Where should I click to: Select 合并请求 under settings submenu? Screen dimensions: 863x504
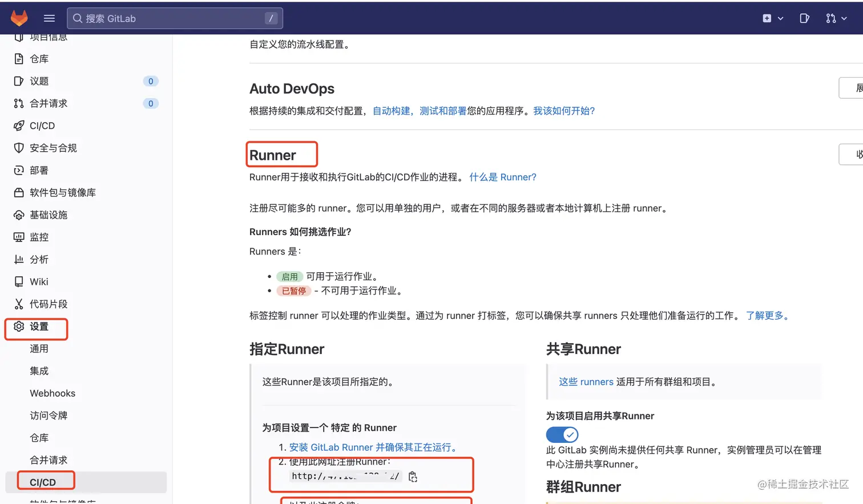49,460
